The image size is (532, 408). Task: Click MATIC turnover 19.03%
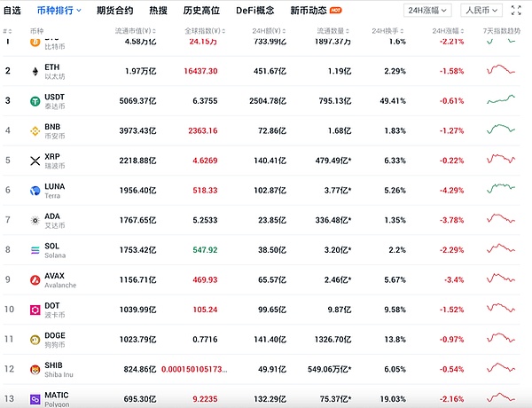pyautogui.click(x=393, y=399)
